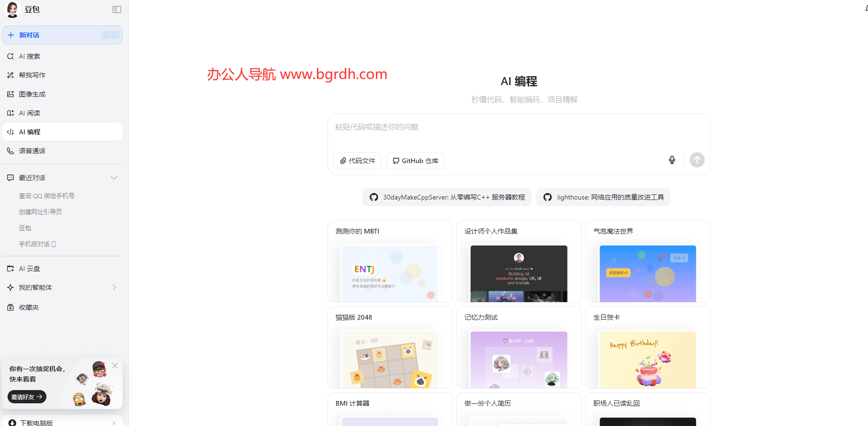
Task: Click the Ctrl K shortcut badge
Action: pyautogui.click(x=110, y=35)
